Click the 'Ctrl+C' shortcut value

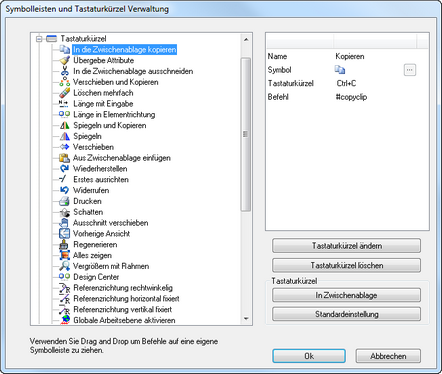[x=346, y=83]
